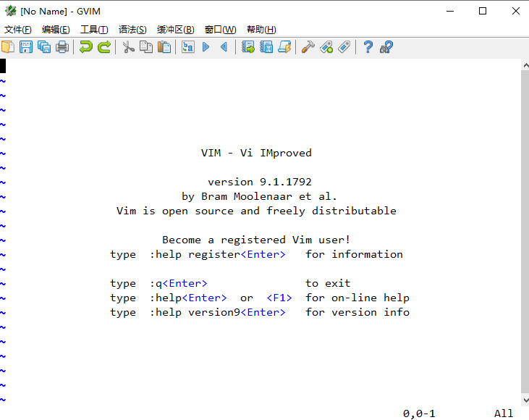Open the 语法(S) menu
529x420 pixels.
[132, 30]
